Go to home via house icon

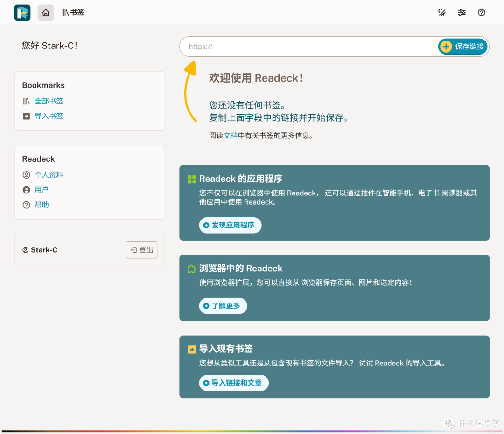[46, 13]
